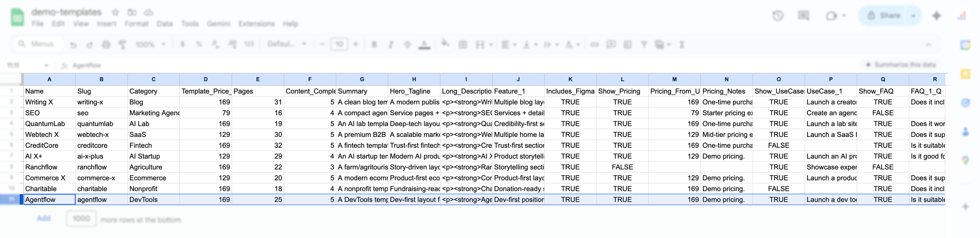Decrease decimal places

[x=215, y=44]
